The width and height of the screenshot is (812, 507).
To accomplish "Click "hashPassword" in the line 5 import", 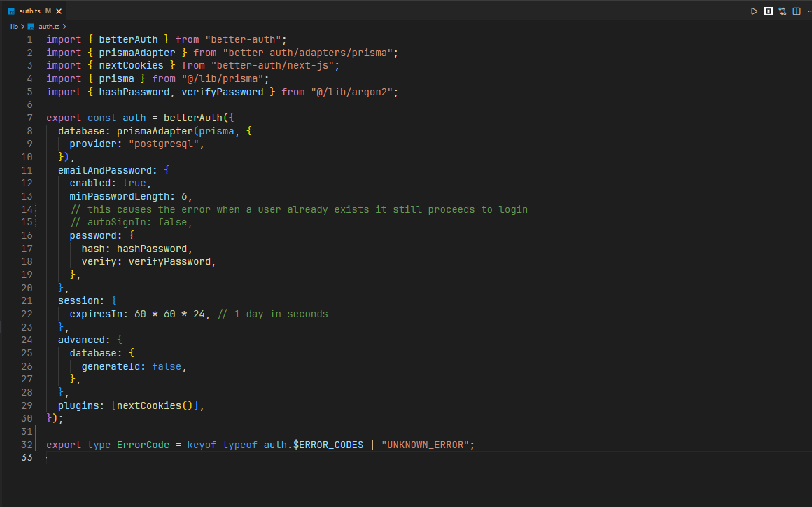I will pyautogui.click(x=134, y=92).
